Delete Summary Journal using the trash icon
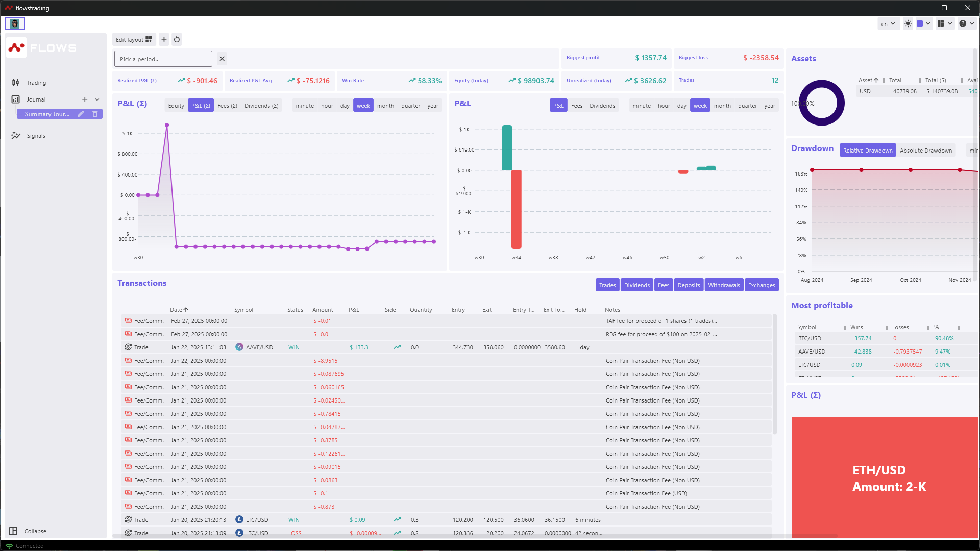Screen dimensions: 980x551 (95, 114)
